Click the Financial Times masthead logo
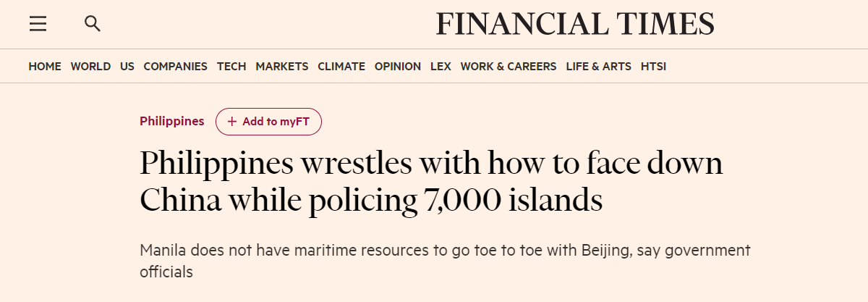This screenshot has width=868, height=302. coord(575,24)
